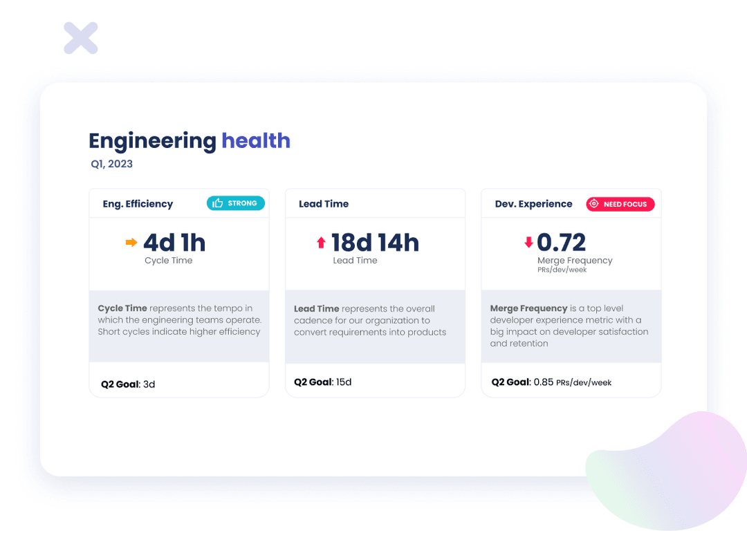Click the thumbs-up icon in STRONG badge
Screen dimensions: 747x560
pyautogui.click(x=218, y=203)
